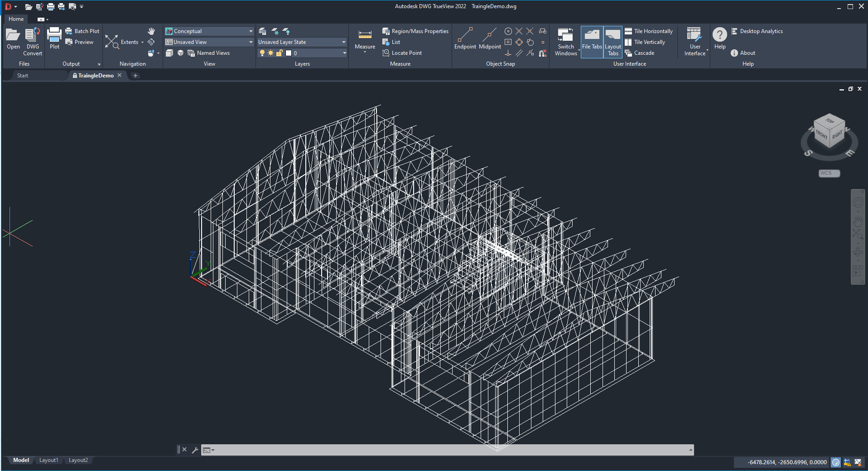Viewport: 868px width, 471px height.
Task: Select the Pan hand tool
Action: [x=151, y=31]
